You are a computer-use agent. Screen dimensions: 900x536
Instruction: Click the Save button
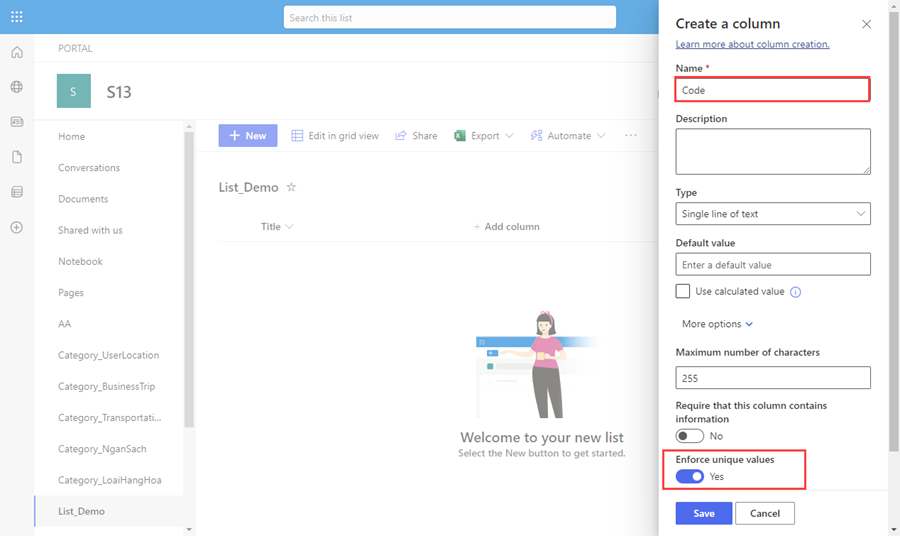pos(704,513)
